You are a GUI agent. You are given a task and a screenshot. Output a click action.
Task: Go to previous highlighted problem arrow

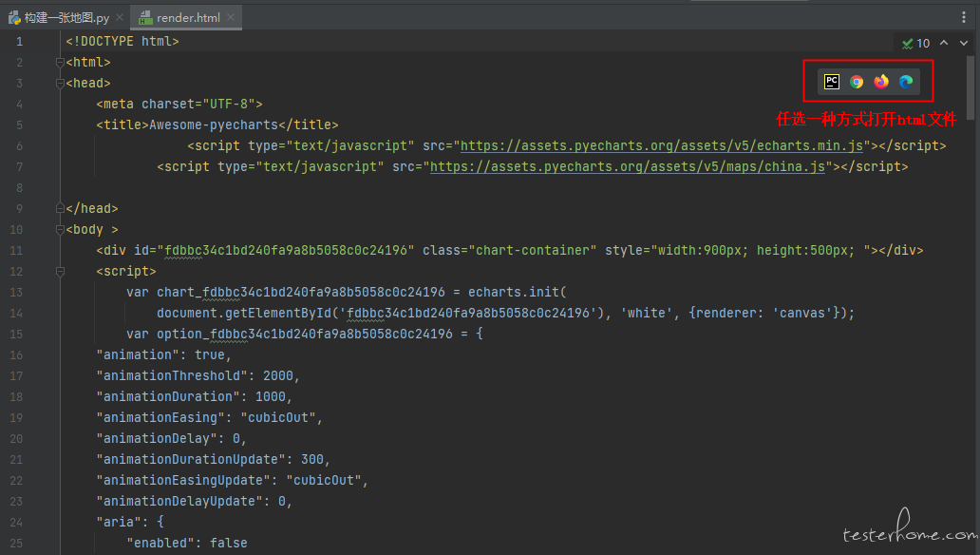point(944,43)
